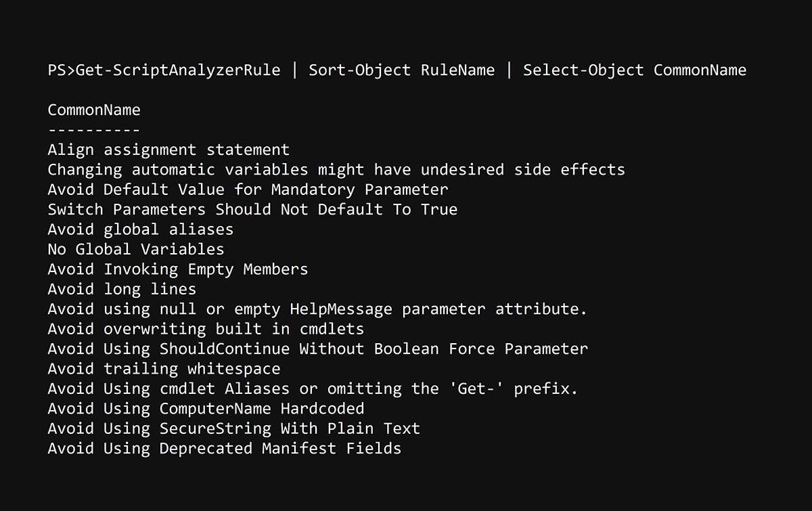Select the 'Avoid Using ShouldContinue' rule line
Image resolution: width=812 pixels, height=511 pixels.
(317, 349)
